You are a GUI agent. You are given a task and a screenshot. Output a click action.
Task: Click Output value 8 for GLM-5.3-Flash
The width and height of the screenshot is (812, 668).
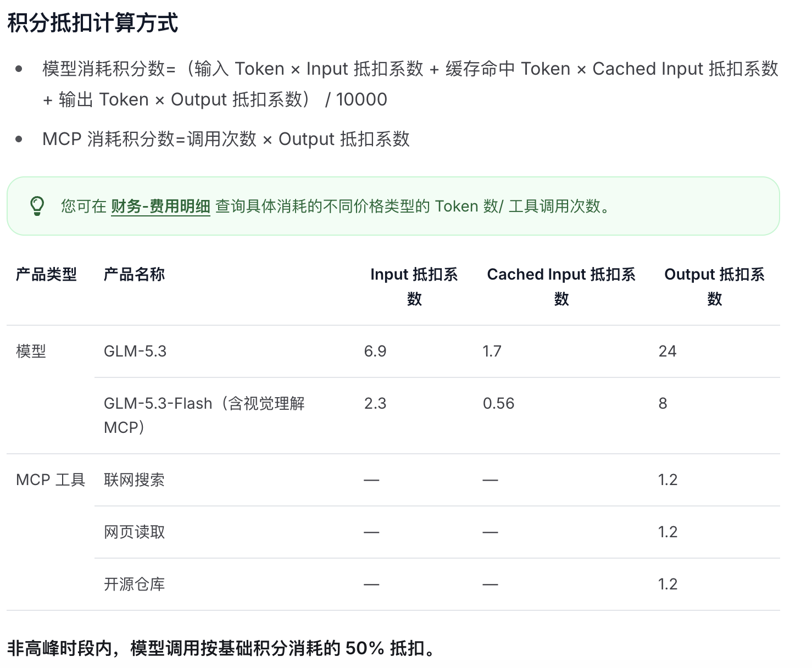[x=663, y=403]
